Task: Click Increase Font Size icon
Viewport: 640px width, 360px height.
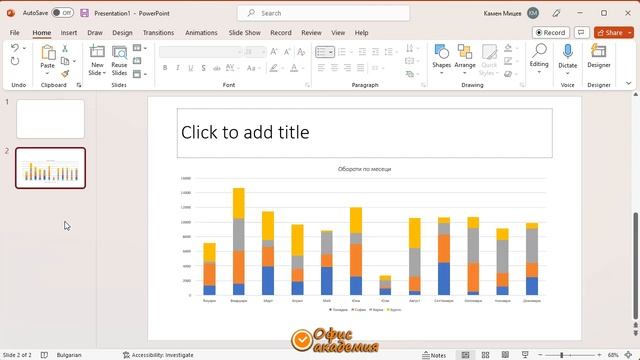Action: (274, 52)
